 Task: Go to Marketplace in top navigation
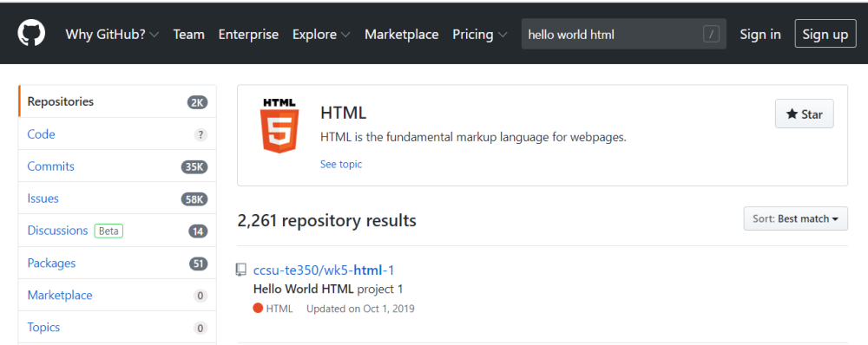[401, 35]
